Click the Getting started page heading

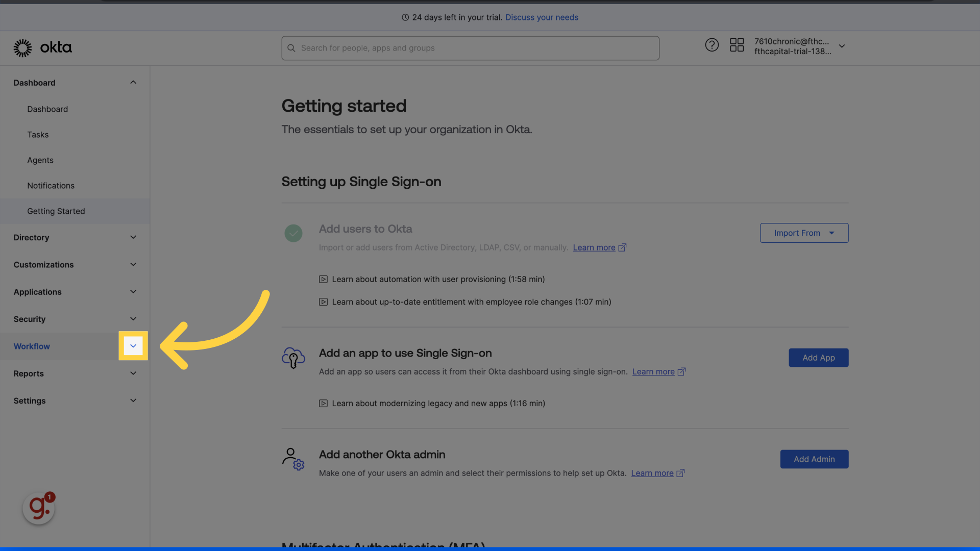[344, 106]
